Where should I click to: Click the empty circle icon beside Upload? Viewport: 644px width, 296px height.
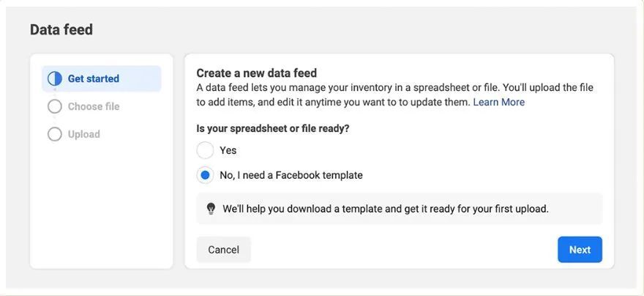point(55,134)
